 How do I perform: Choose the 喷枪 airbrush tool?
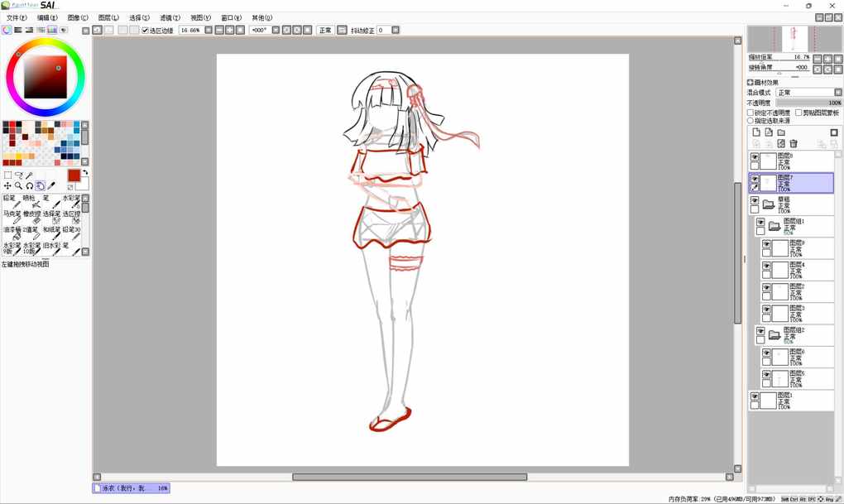(x=32, y=201)
